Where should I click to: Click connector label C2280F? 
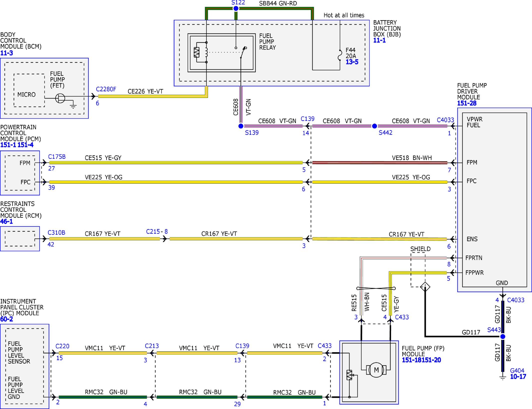click(106, 89)
